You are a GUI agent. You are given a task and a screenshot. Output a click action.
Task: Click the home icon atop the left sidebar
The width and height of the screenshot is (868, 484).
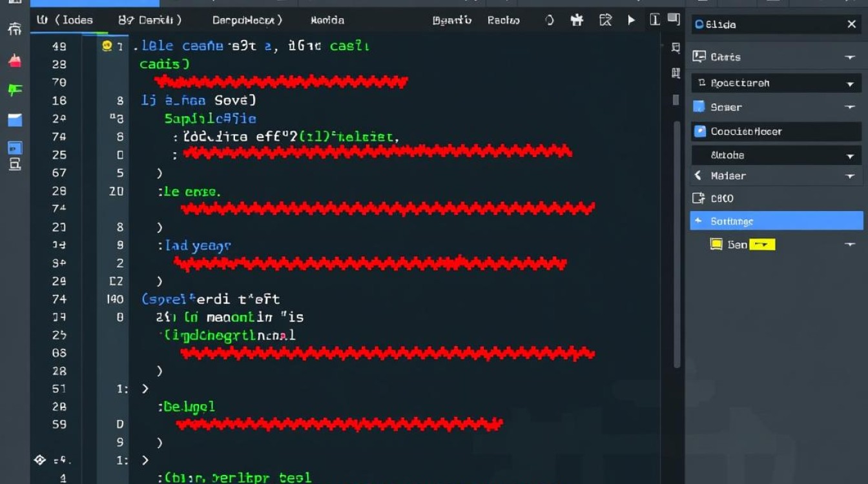pos(14,29)
